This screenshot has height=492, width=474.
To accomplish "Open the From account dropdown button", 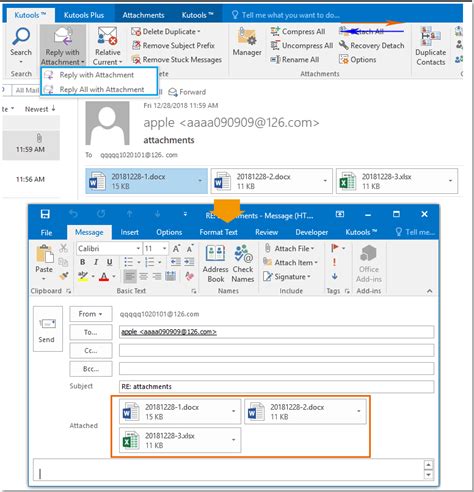I will coord(91,314).
